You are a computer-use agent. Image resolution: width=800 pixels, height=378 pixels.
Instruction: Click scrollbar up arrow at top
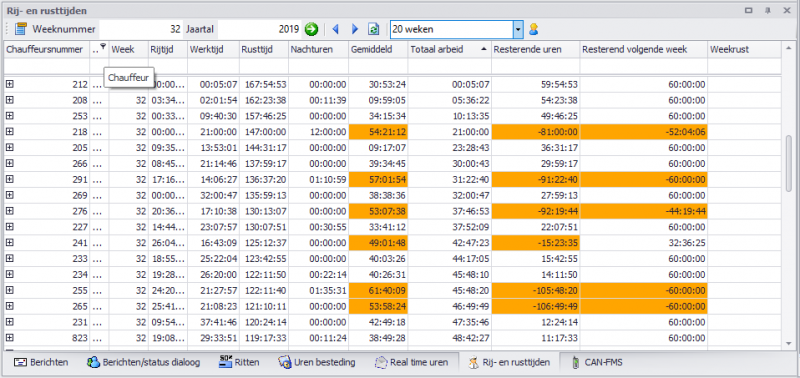pos(790,47)
